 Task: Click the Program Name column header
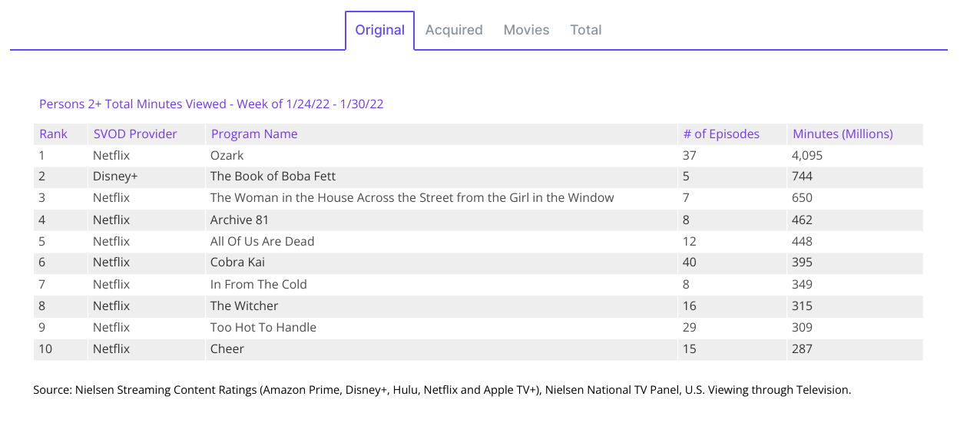(254, 134)
